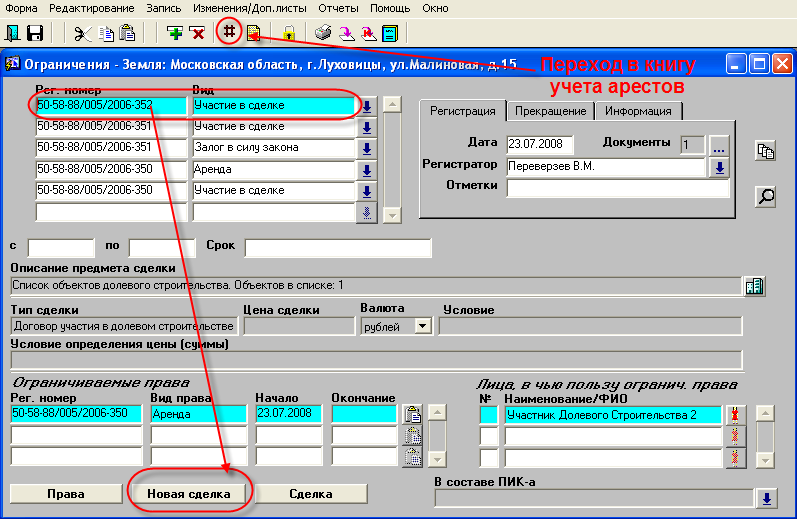Expand the Регистратор dropdown arrow
Screen dimensions: 797x519
pyautogui.click(x=720, y=167)
